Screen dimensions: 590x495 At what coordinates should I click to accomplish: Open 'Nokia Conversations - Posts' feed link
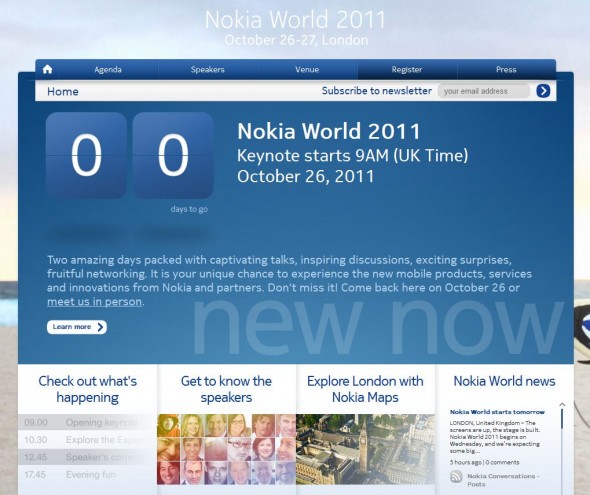[503, 480]
